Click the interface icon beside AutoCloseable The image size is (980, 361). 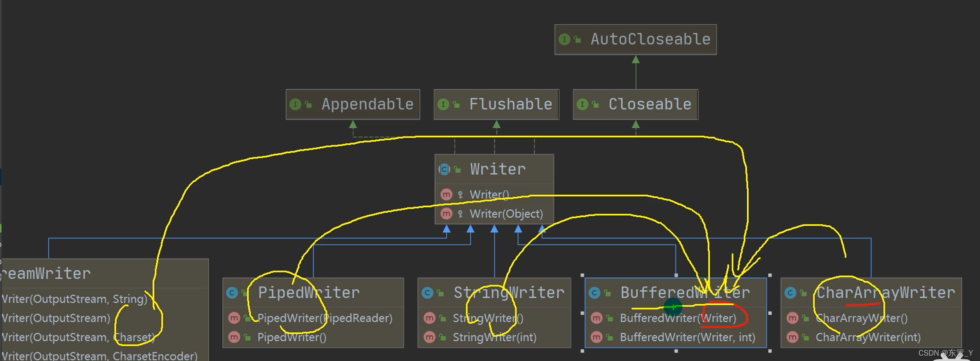point(564,39)
